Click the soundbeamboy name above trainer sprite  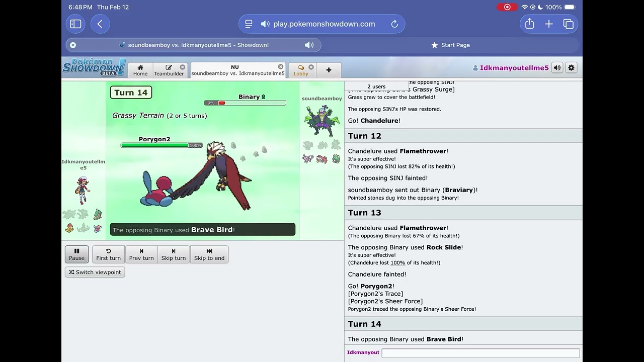(322, 99)
